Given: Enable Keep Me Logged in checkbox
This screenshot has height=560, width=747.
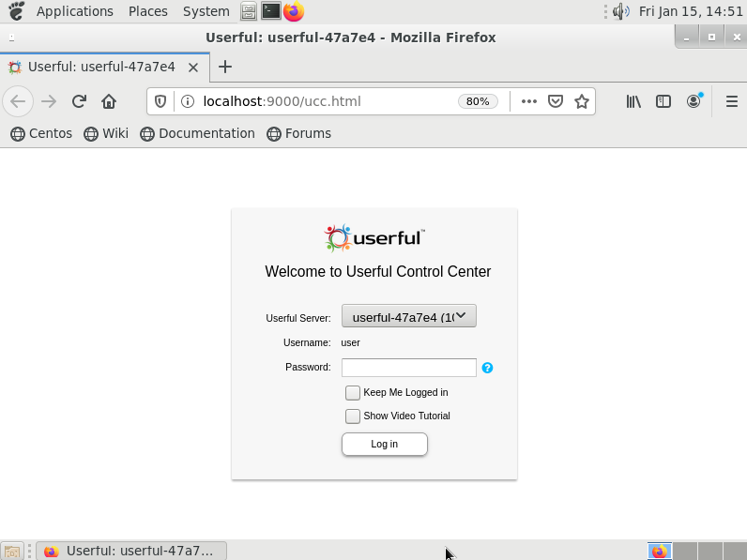Looking at the screenshot, I should coord(353,392).
